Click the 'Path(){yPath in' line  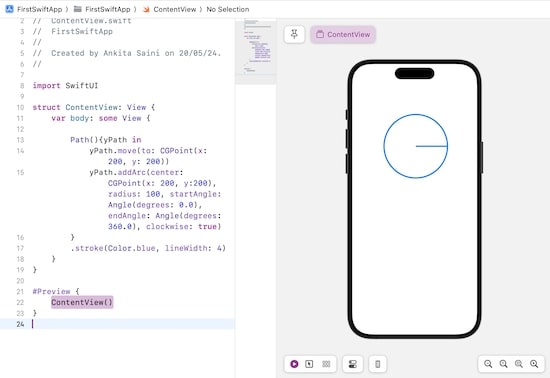pyautogui.click(x=106, y=140)
